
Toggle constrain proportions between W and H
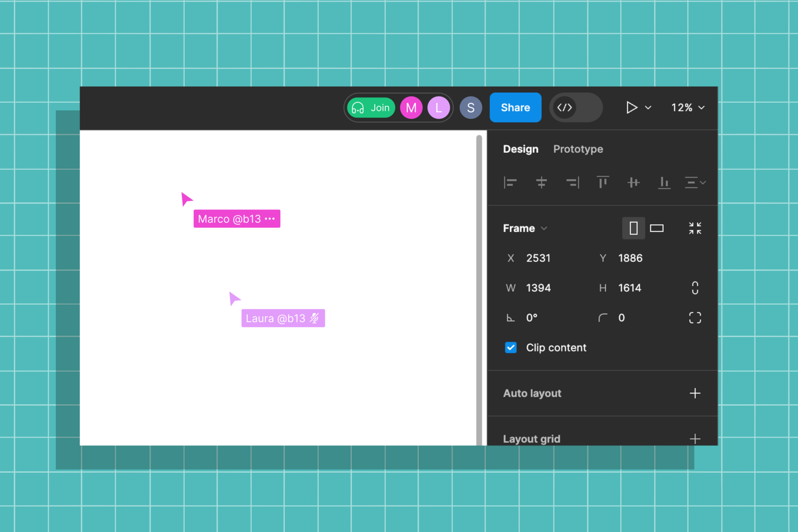click(695, 287)
